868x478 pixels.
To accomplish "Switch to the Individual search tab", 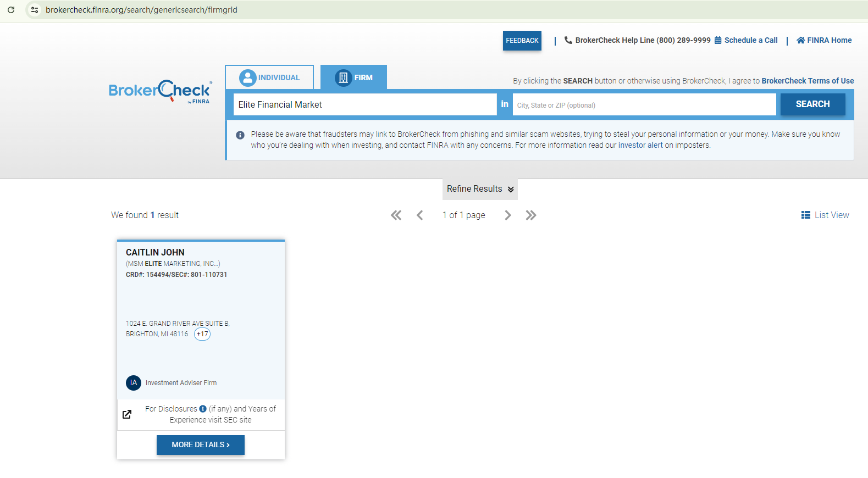I will click(269, 77).
